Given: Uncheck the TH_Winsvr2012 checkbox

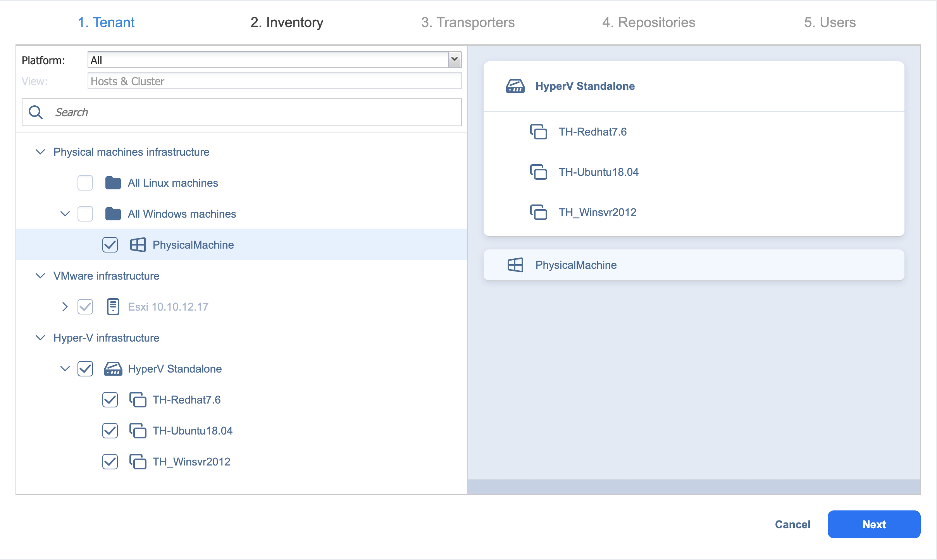Looking at the screenshot, I should pos(110,462).
